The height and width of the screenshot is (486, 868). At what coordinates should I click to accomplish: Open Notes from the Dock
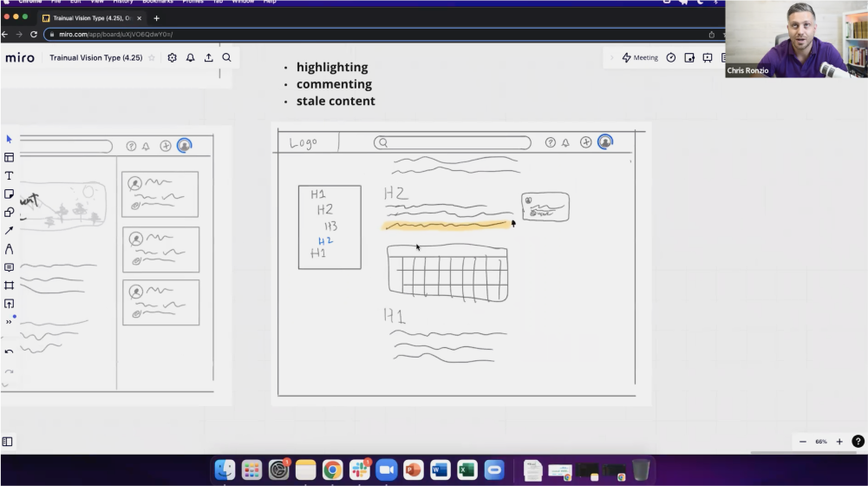(305, 470)
